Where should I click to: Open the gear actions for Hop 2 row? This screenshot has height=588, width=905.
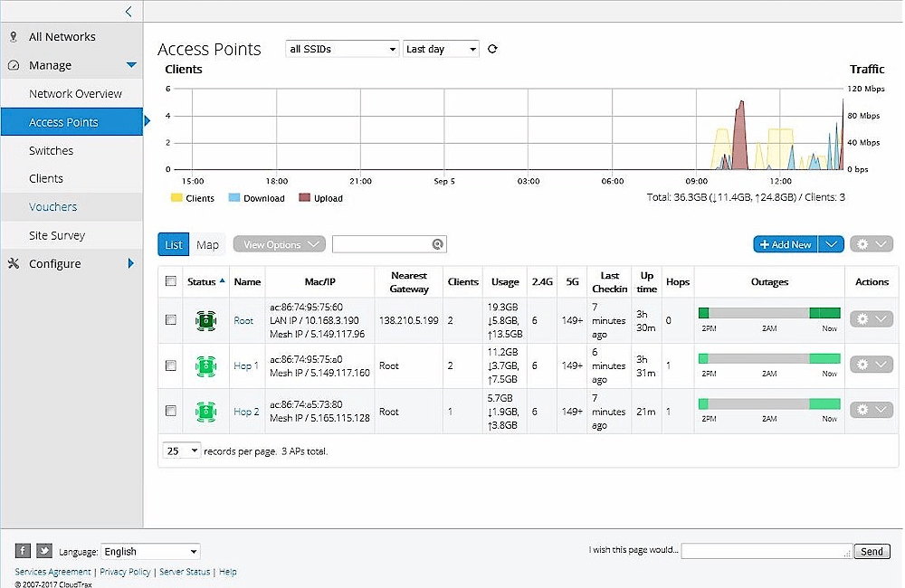coord(871,410)
